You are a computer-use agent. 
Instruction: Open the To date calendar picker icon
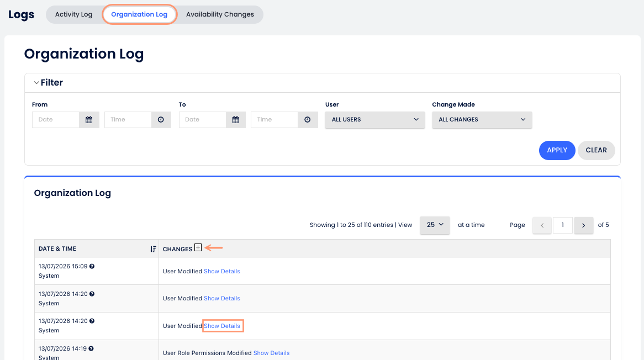pos(236,120)
